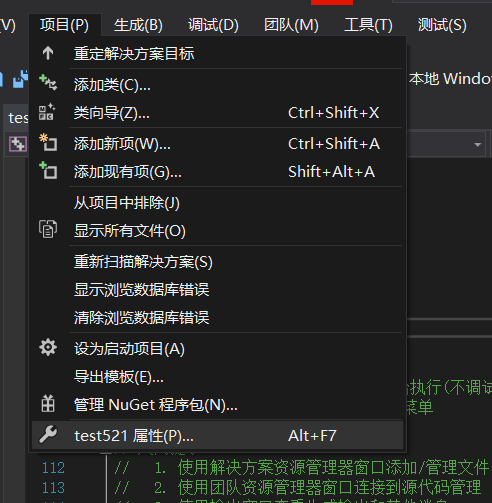The width and height of the screenshot is (492, 503).
Task: Click the add new item icon
Action: [x=48, y=143]
